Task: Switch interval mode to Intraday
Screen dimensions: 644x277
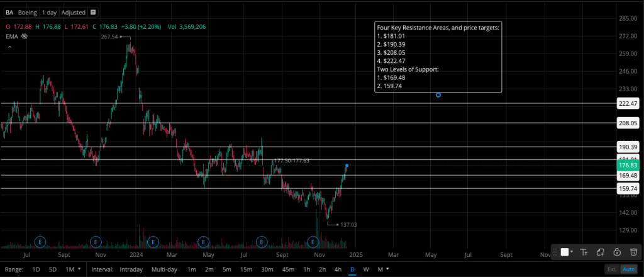Action: pyautogui.click(x=131, y=269)
